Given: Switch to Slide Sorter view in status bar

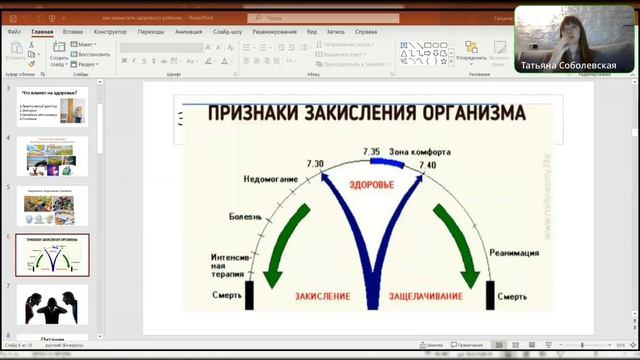Looking at the screenshot, I should pos(516,345).
